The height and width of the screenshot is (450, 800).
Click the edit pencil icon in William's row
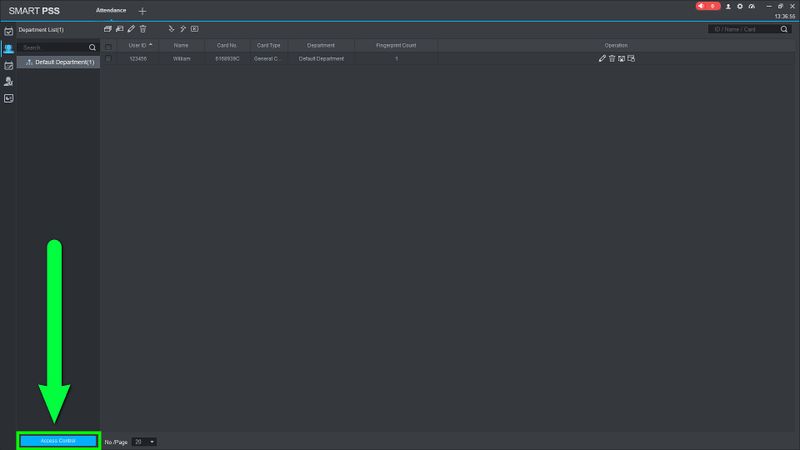pos(602,59)
